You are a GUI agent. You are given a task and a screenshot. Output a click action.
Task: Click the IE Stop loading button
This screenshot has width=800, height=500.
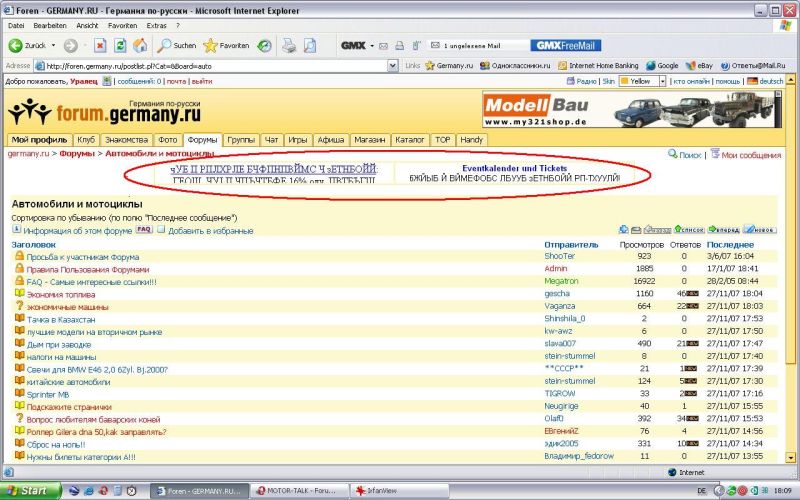pos(100,45)
